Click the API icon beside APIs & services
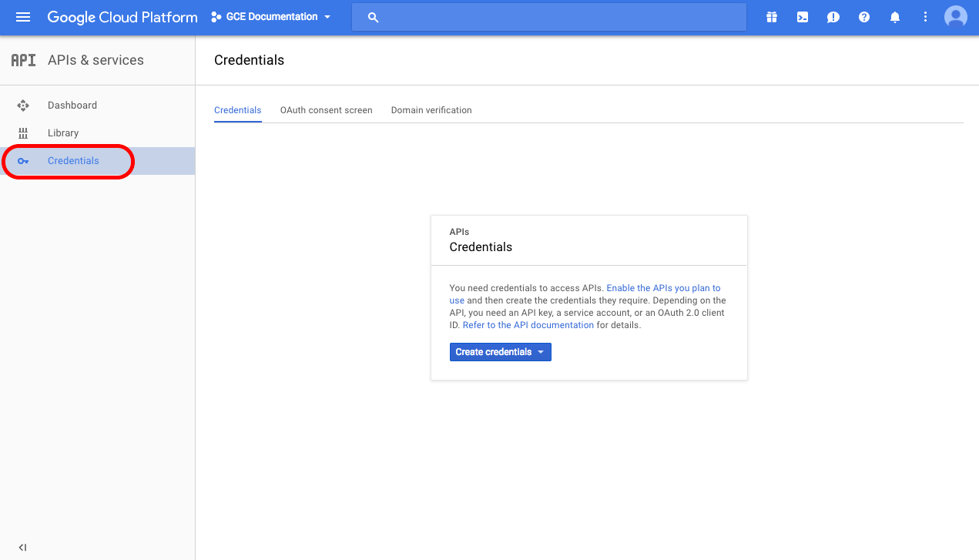 (x=23, y=60)
